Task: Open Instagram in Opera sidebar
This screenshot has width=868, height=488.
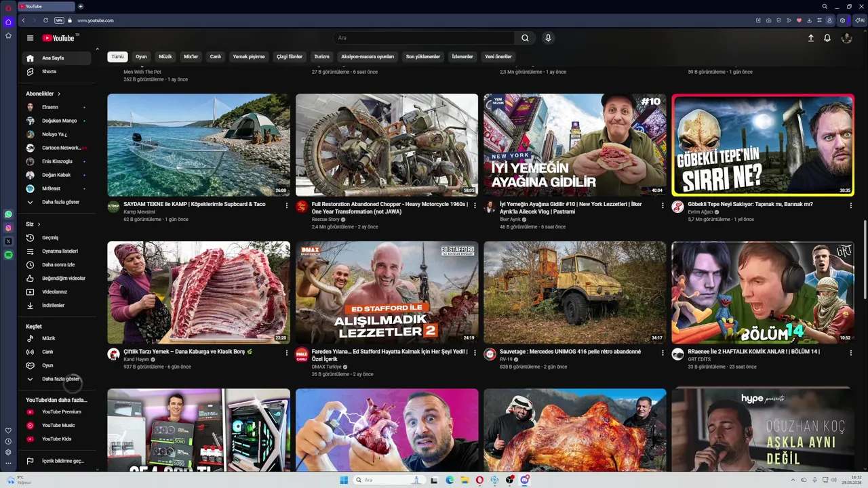Action: 8,228
